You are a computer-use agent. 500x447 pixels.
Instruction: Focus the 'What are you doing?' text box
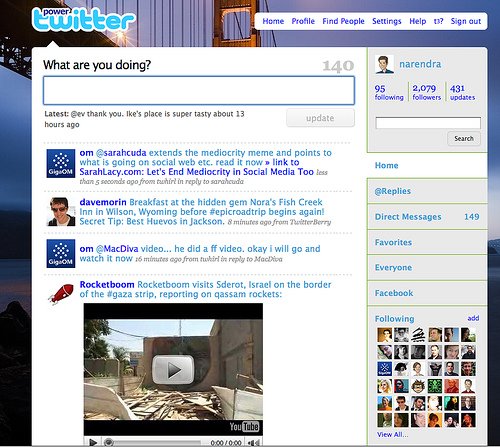[199, 91]
